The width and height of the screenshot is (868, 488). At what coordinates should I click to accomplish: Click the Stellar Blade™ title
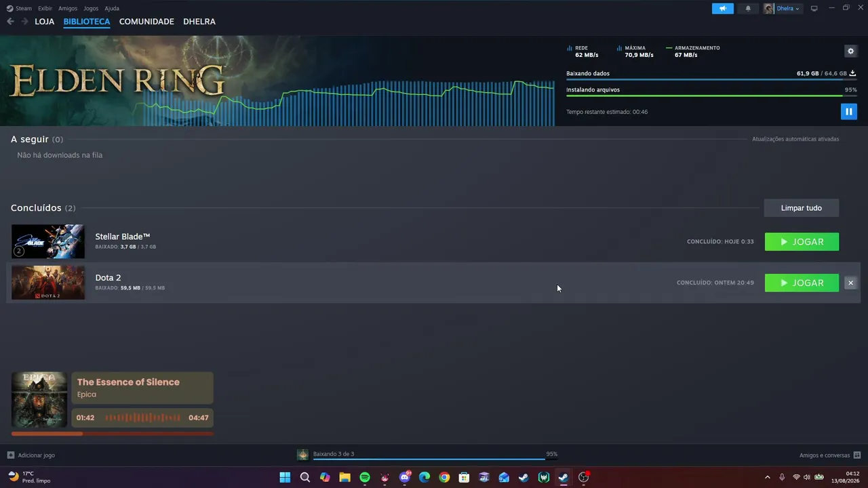pos(123,237)
